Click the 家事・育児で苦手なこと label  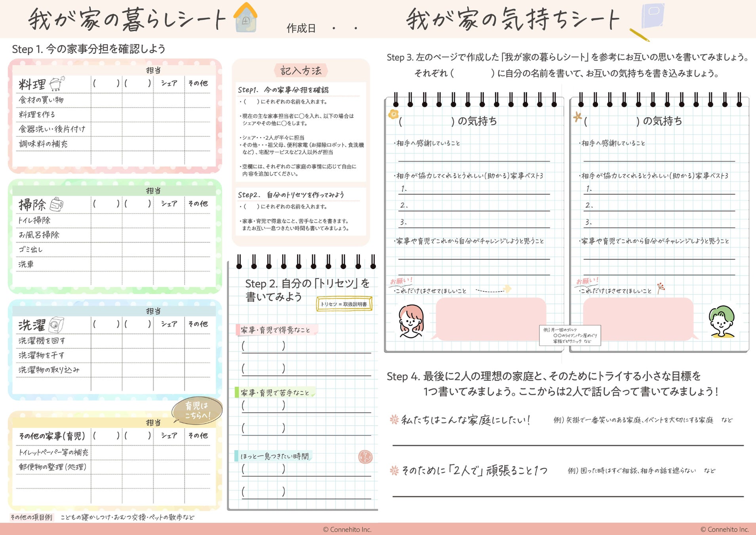[275, 393]
